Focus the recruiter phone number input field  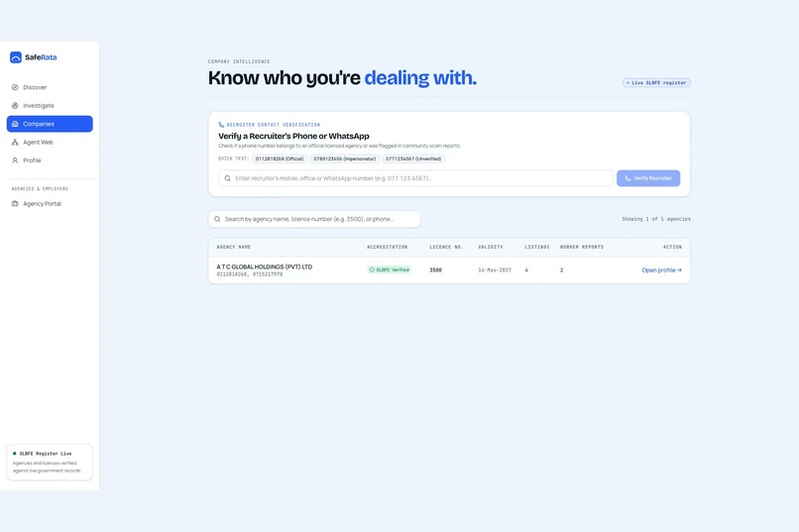[415, 178]
